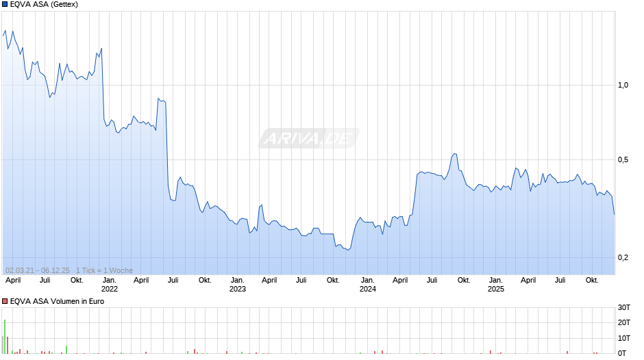The width and height of the screenshot is (644, 360).
Task: Click the red Volumen legend square
Action: tap(5, 301)
